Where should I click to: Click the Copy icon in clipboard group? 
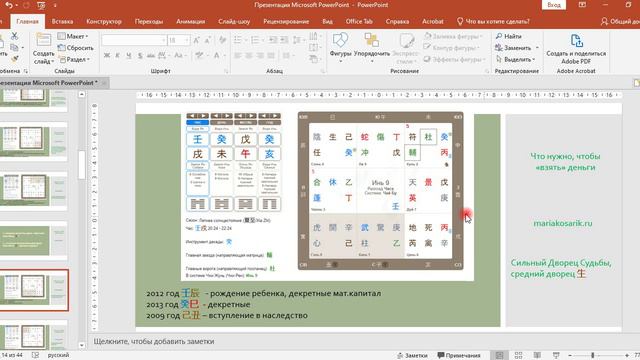click(x=14, y=48)
